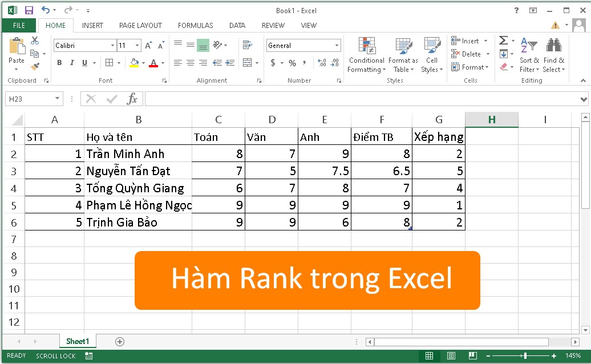Image resolution: width=591 pixels, height=364 pixels.
Task: Switch to the REVIEW tab
Action: pyautogui.click(x=273, y=26)
